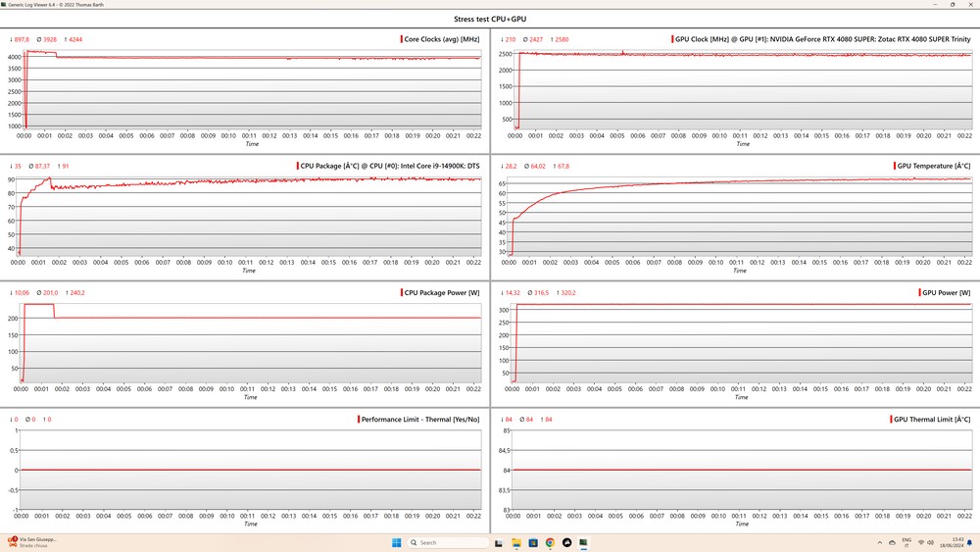Click the Task View taskbar icon

500,542
